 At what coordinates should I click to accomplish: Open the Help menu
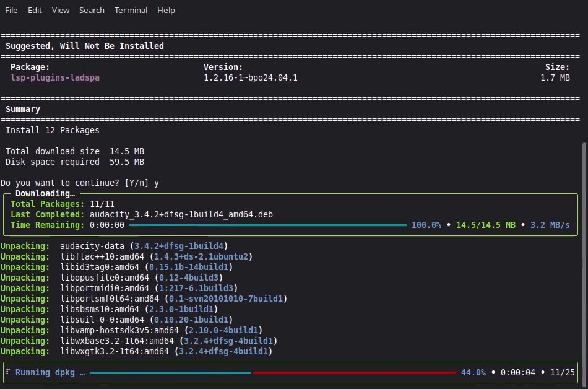click(166, 10)
